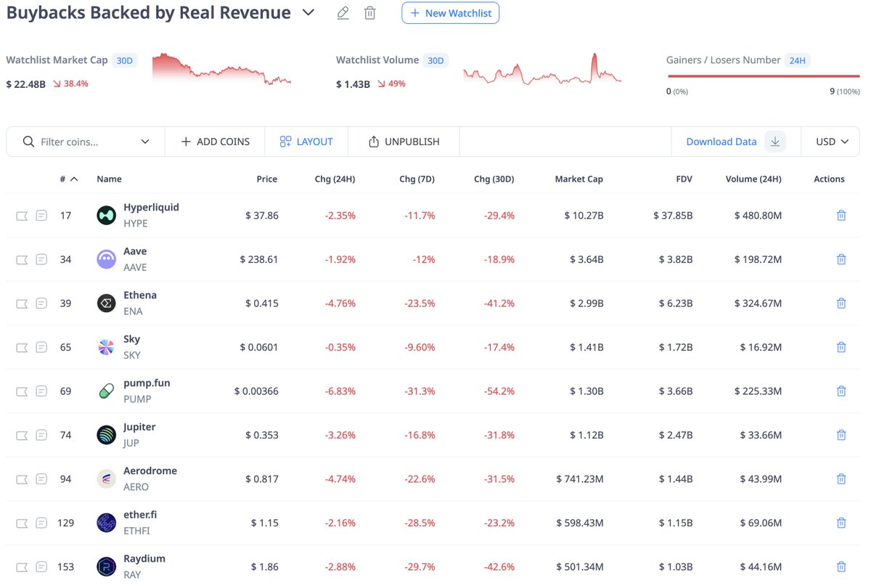The height and width of the screenshot is (588, 871).
Task: Toggle the Gainers/Losers 24H badge
Action: [798, 60]
